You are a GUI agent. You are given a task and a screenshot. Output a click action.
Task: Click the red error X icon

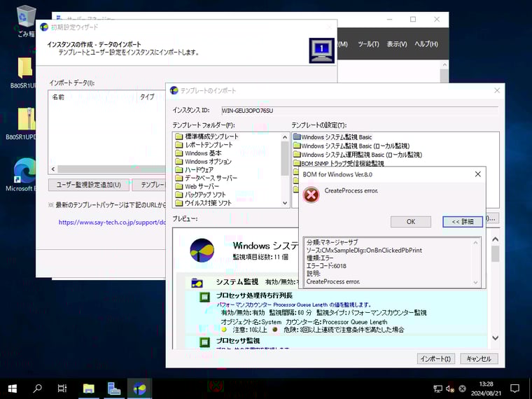311,195
